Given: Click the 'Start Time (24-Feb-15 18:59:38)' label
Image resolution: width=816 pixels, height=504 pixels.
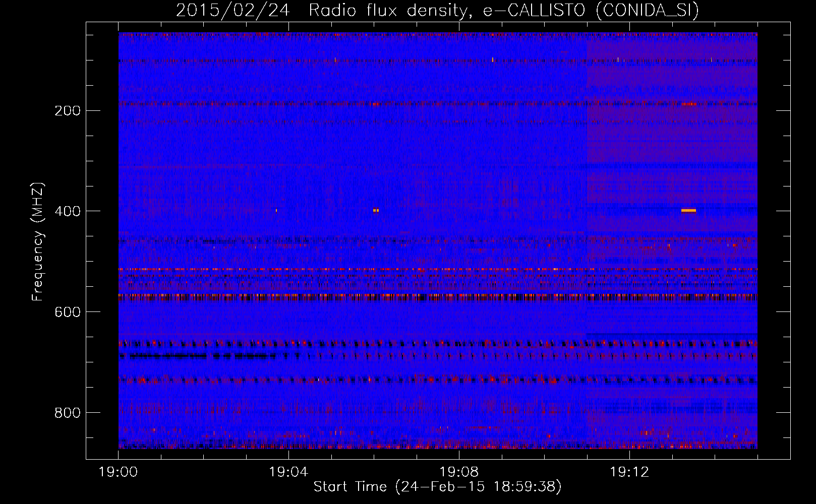Looking at the screenshot, I should (x=437, y=487).
